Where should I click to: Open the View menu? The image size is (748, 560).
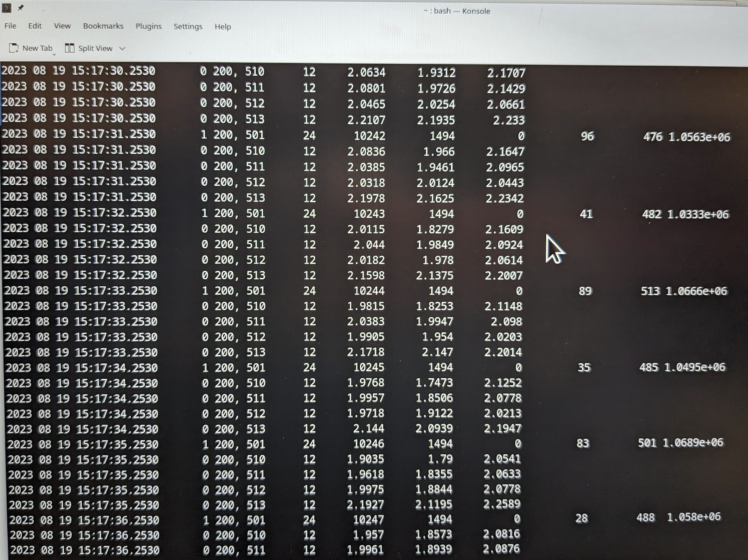pyautogui.click(x=62, y=26)
